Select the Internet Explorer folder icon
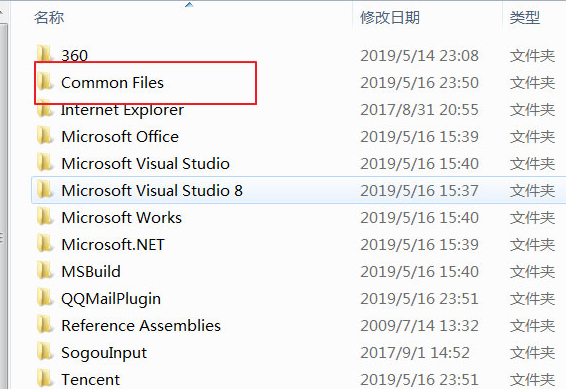Screen dimensions: 566x389 point(45,109)
